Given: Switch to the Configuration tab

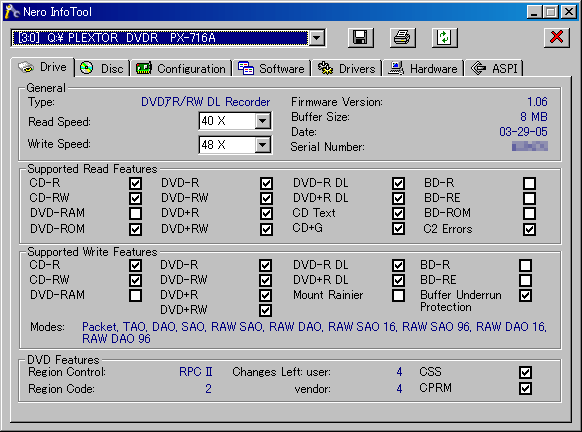Looking at the screenshot, I should tap(181, 69).
